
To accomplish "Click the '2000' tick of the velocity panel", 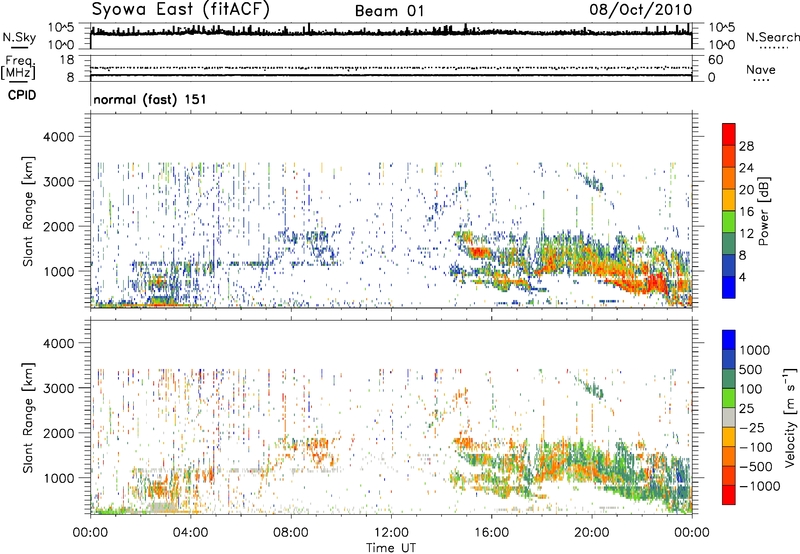I will 58,433.
